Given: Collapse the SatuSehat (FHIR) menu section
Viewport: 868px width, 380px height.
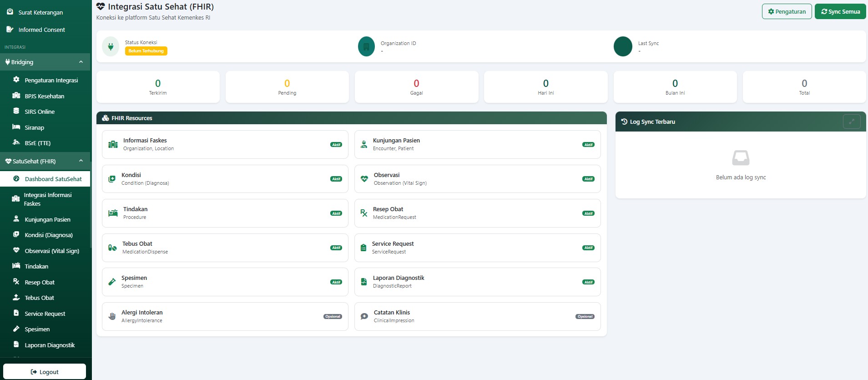Looking at the screenshot, I should pos(45,161).
